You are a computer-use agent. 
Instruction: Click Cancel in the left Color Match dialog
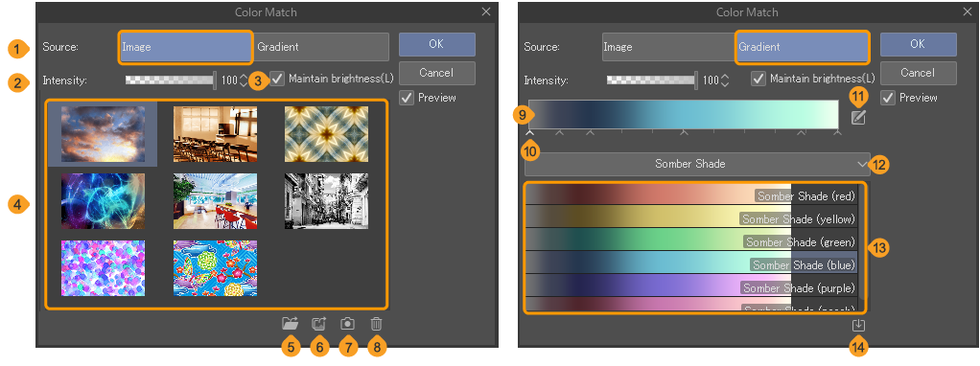click(437, 73)
